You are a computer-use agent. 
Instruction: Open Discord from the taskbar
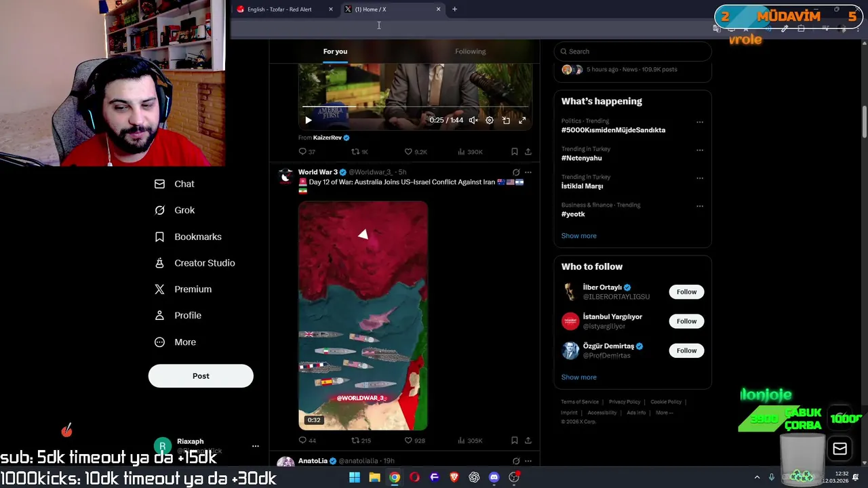click(x=494, y=477)
